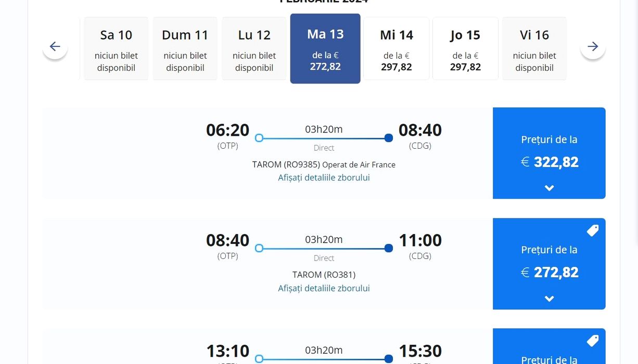The width and height of the screenshot is (638, 364).
Task: Select the Dum 11 date tab
Action: tap(185, 49)
